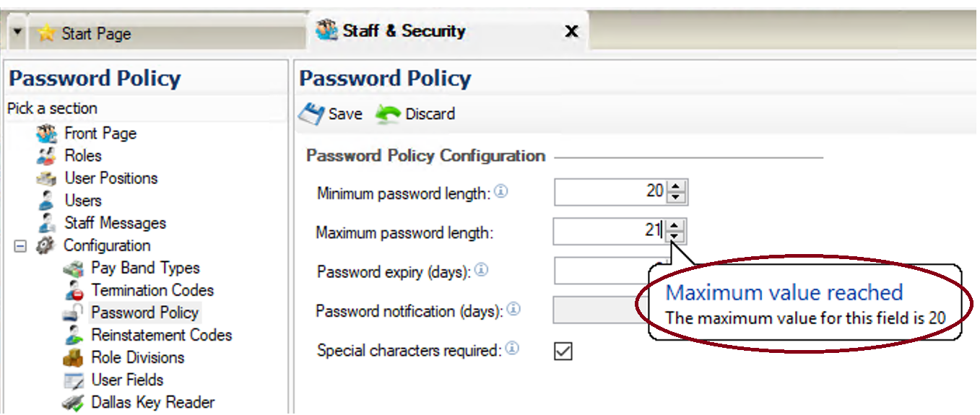Select Role Divisions tree item
This screenshot has width=980, height=415.
pos(137,357)
